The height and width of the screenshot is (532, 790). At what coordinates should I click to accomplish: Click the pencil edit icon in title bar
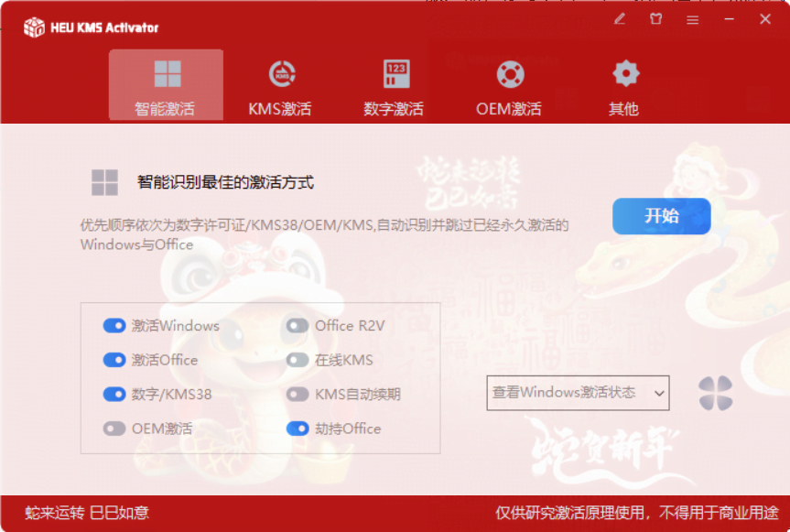[x=619, y=19]
